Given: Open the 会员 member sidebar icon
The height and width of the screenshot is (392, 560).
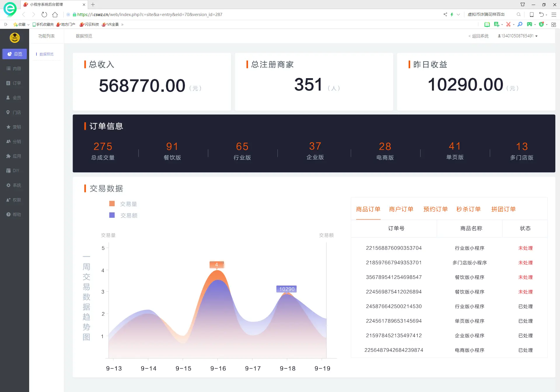Looking at the screenshot, I should 8,98.
